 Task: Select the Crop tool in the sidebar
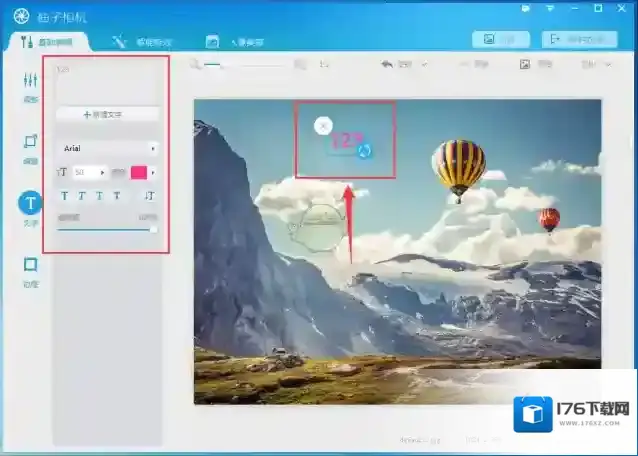30,144
